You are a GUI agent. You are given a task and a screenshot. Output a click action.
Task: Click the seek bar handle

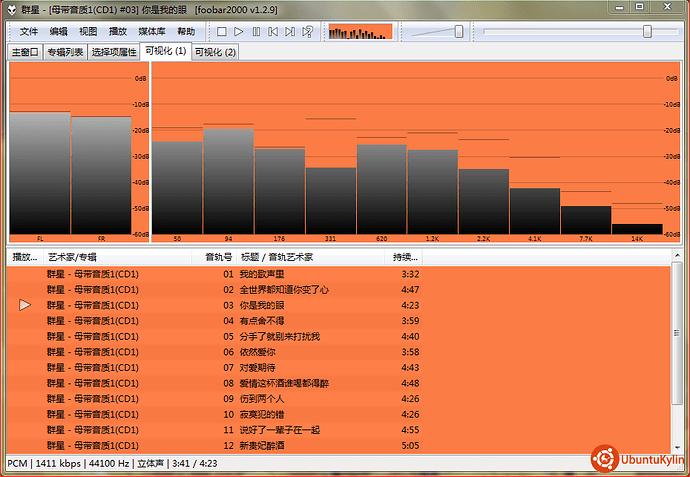click(x=647, y=32)
